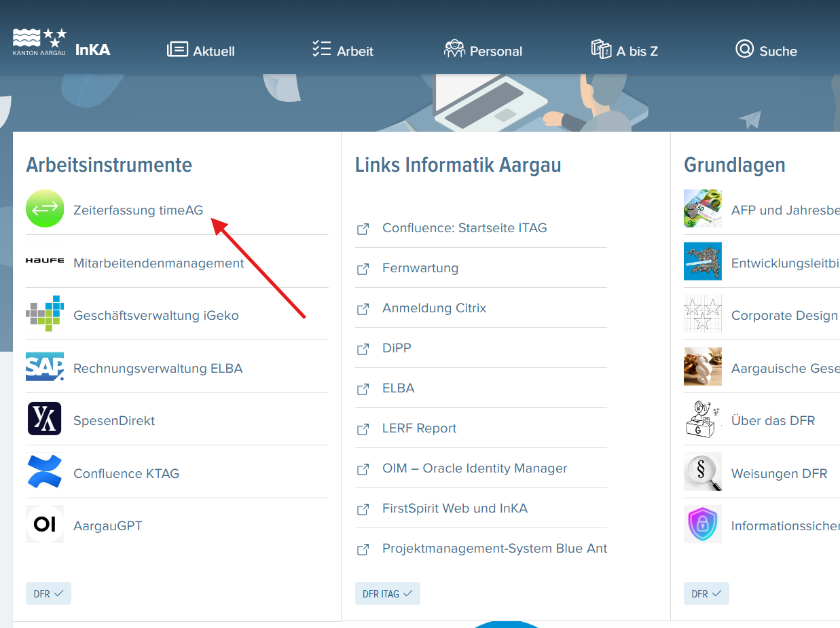Screen dimensions: 840x628
Task: Click the AFP und Jahresbericht thumbnail
Action: (x=703, y=208)
